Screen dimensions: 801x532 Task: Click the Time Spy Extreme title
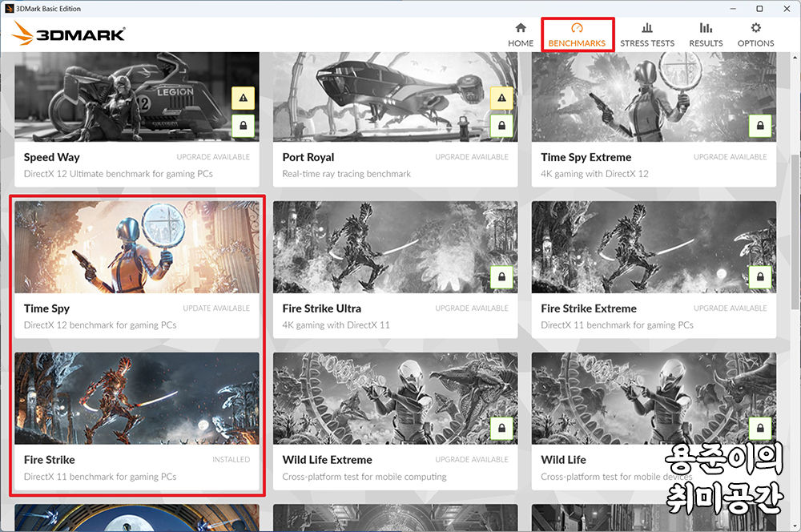(x=586, y=157)
